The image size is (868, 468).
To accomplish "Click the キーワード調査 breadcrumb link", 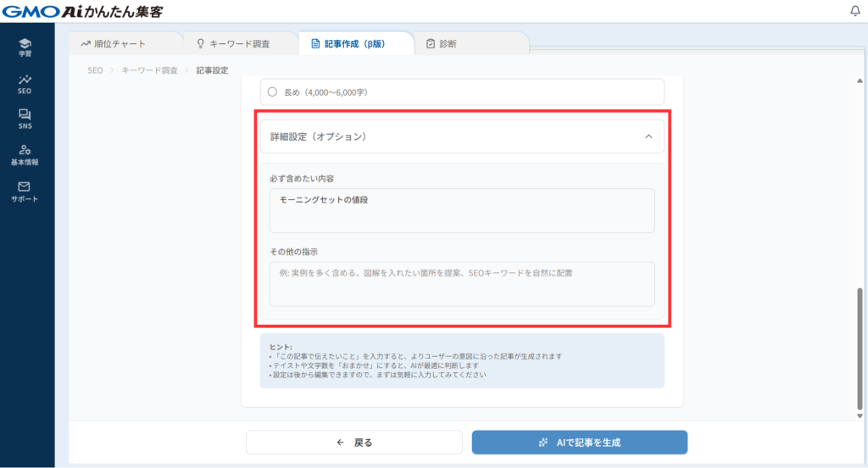I will (149, 70).
